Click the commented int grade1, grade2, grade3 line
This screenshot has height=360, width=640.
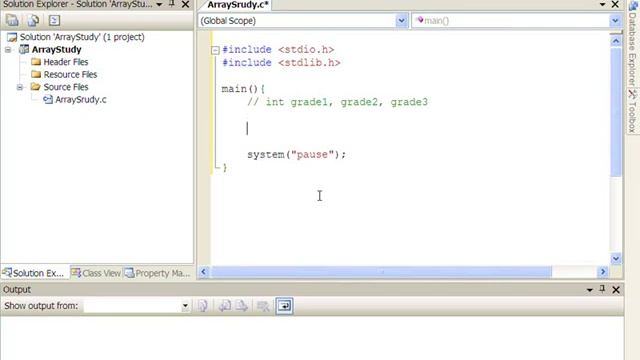coord(337,102)
